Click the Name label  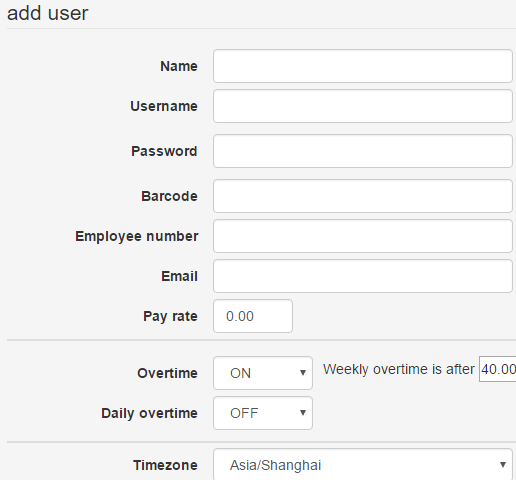[x=179, y=66]
